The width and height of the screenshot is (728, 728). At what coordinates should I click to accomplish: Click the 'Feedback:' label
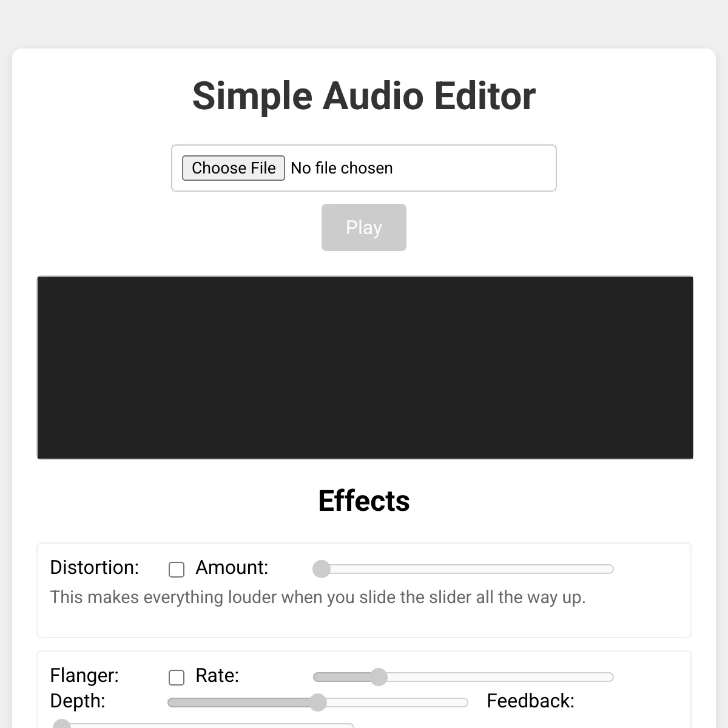[x=530, y=701]
